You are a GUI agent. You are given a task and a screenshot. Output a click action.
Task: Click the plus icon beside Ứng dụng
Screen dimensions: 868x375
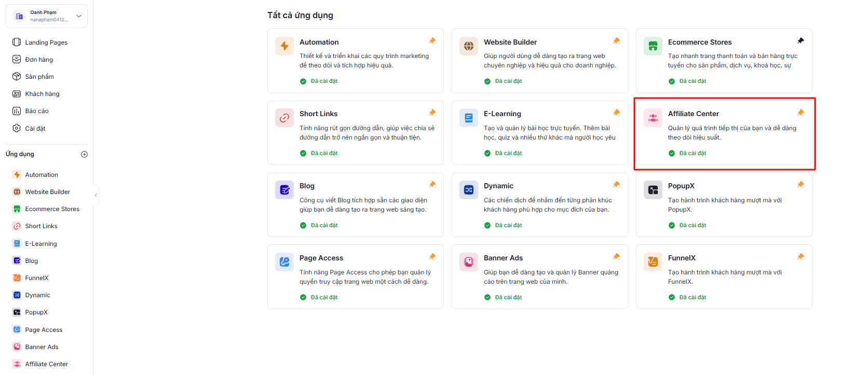(x=85, y=154)
